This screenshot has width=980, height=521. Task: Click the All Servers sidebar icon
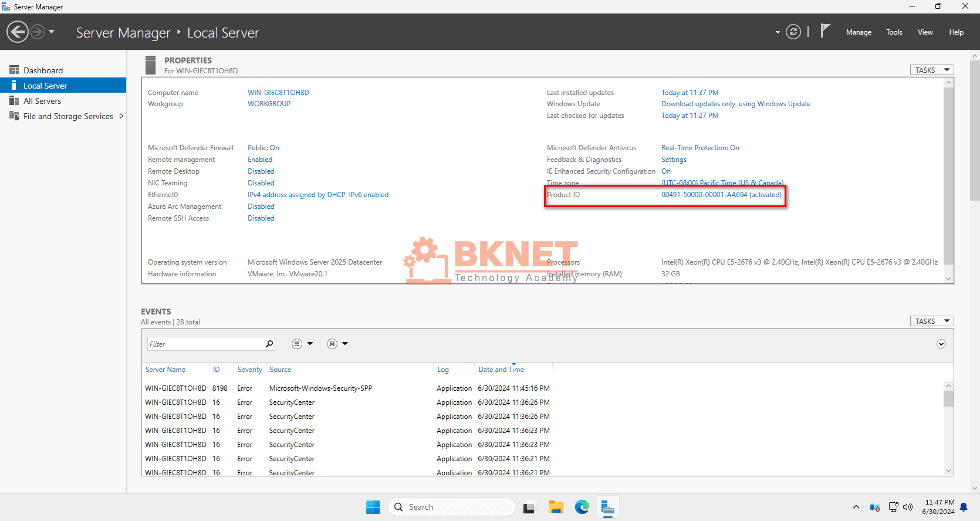(14, 101)
